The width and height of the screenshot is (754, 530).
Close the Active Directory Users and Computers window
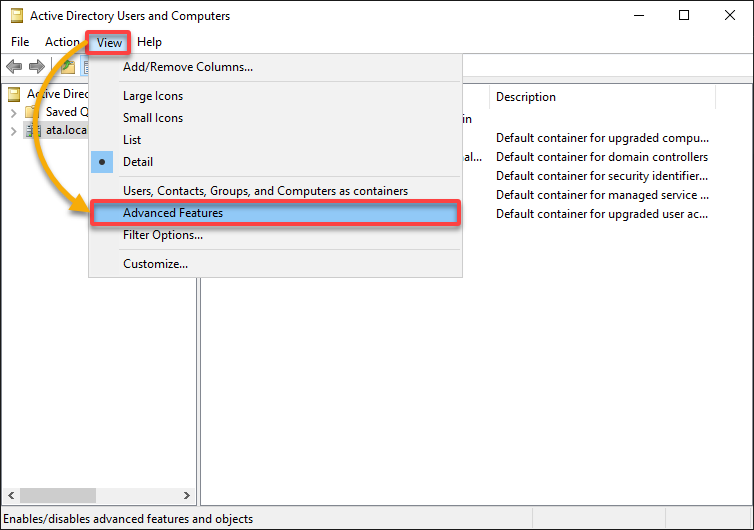coord(729,15)
